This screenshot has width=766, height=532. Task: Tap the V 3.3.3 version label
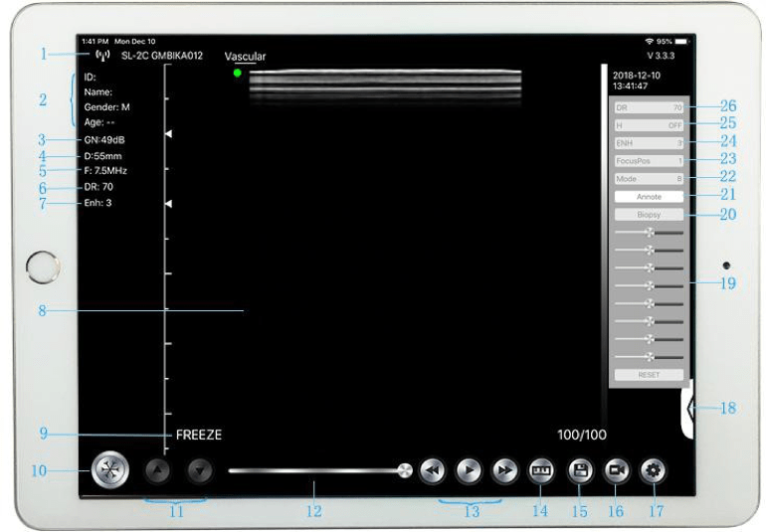(661, 56)
